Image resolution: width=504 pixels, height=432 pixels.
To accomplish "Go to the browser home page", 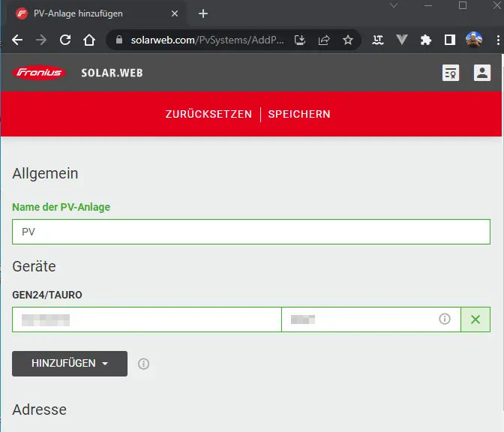I will (x=89, y=40).
